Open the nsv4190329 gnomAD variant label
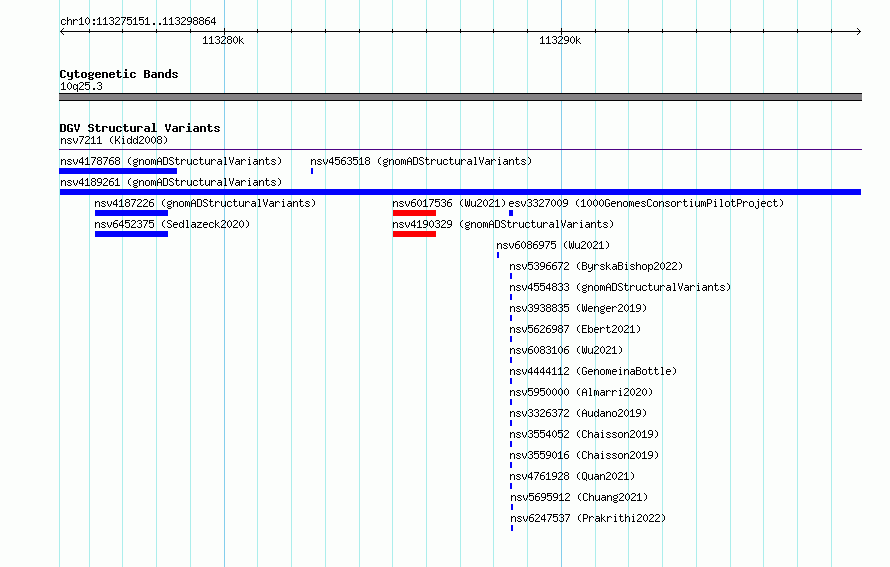The image size is (890, 567). point(503,224)
